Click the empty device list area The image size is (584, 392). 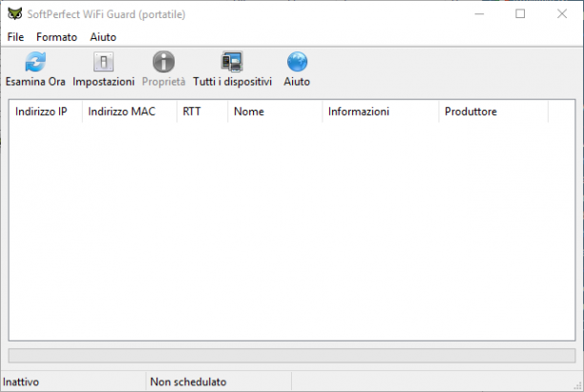point(292,231)
